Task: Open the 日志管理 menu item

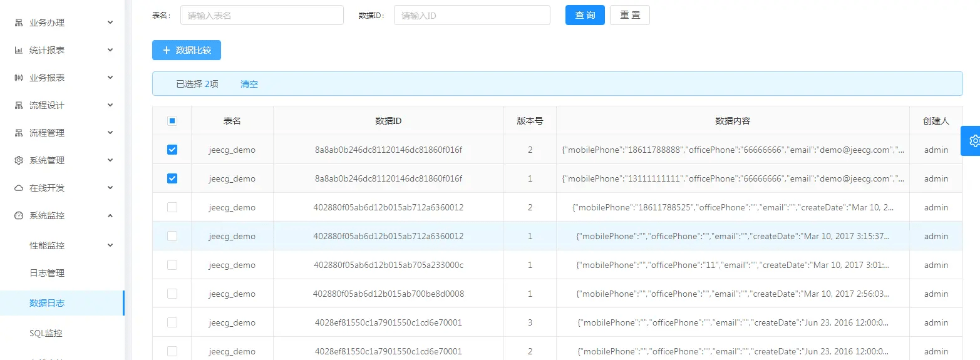Action: point(47,273)
